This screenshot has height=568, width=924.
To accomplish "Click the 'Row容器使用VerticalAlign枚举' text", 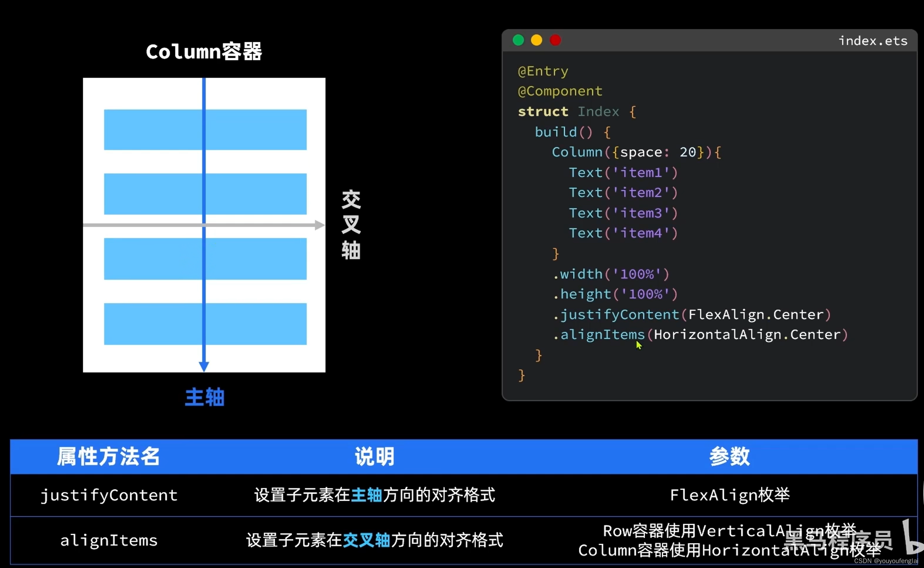I will (x=730, y=531).
